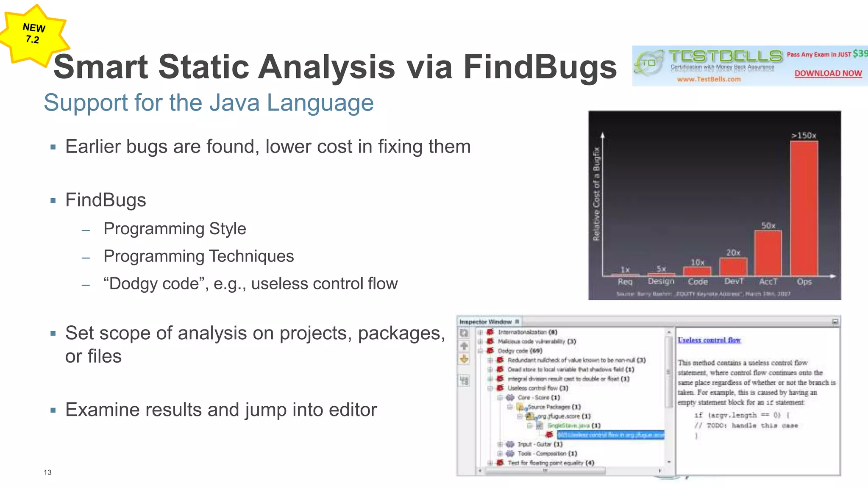Select the Inspector Window tab
This screenshot has height=488, width=868.
click(x=486, y=322)
